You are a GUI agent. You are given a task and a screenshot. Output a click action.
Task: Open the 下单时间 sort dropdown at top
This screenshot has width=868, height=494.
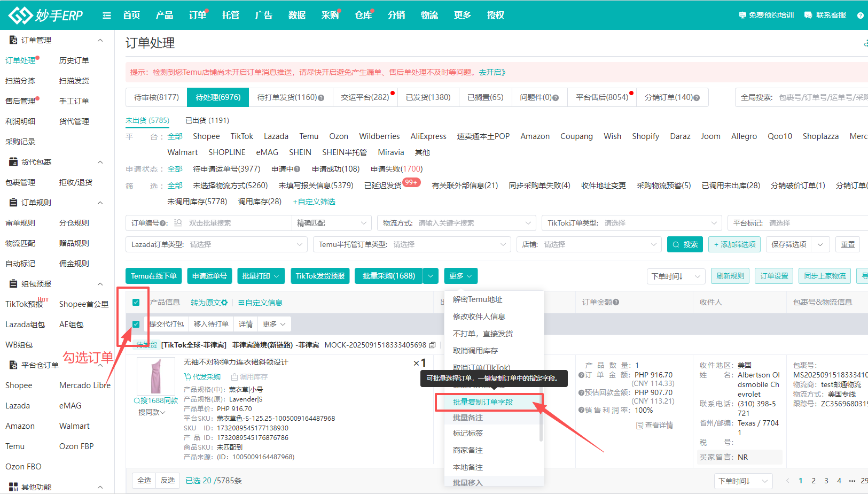coord(675,276)
